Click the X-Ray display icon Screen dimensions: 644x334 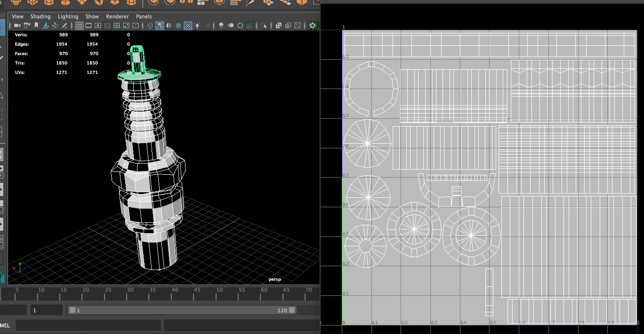click(278, 25)
